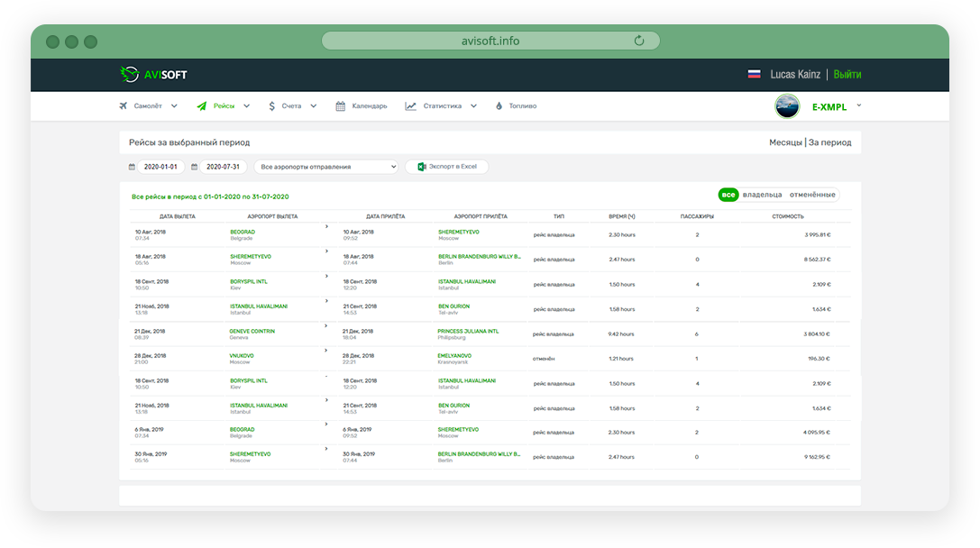Switch to the Месяцы view

(x=785, y=142)
